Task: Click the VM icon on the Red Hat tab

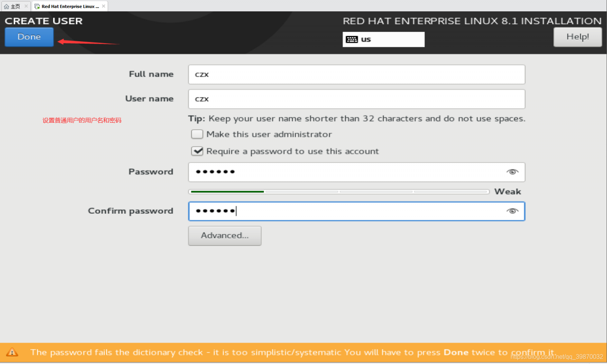Action: click(x=37, y=7)
